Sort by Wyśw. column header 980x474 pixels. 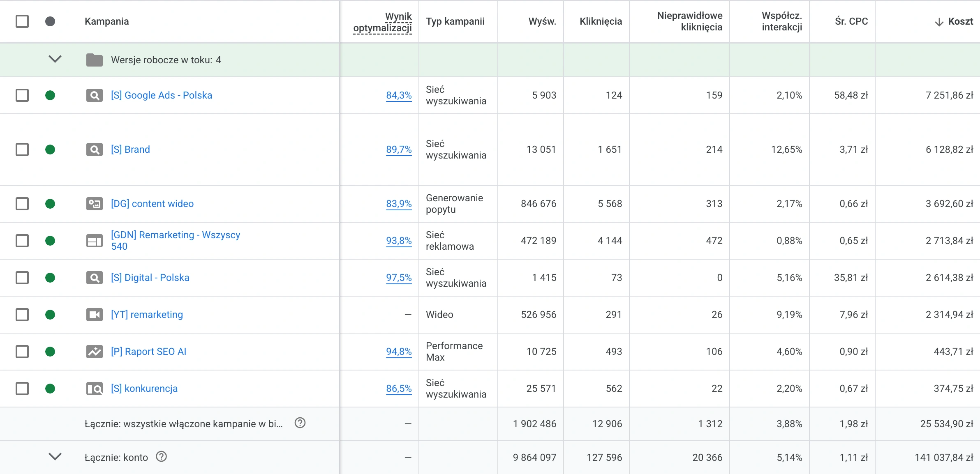542,21
